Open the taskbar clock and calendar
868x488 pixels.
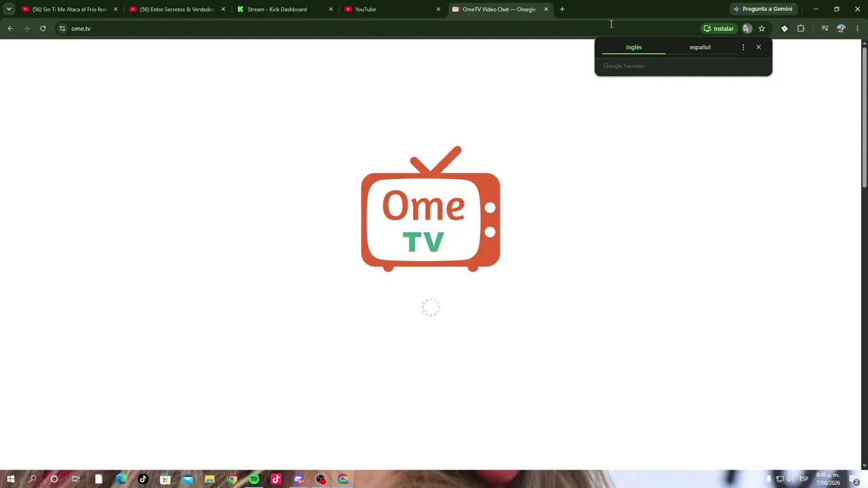click(x=828, y=479)
